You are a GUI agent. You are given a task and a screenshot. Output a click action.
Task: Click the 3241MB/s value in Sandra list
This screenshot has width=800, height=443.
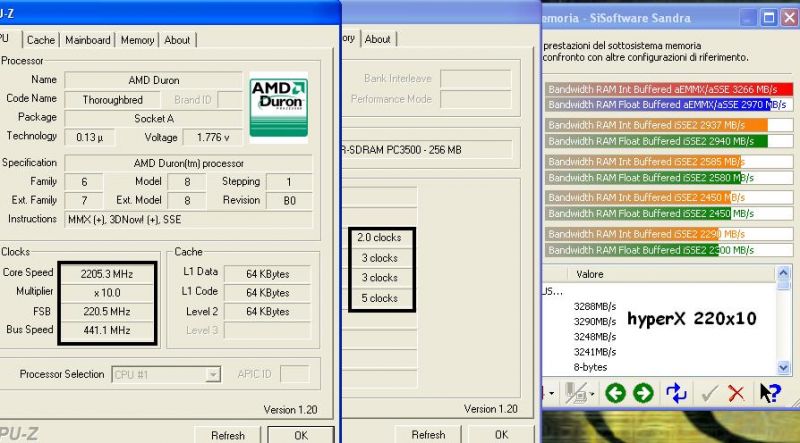(594, 352)
